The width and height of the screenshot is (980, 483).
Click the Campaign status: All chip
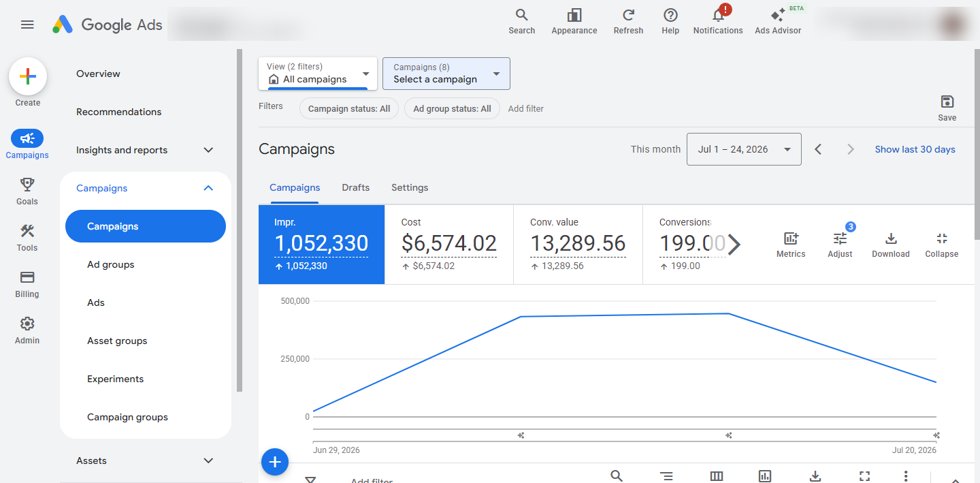(349, 108)
